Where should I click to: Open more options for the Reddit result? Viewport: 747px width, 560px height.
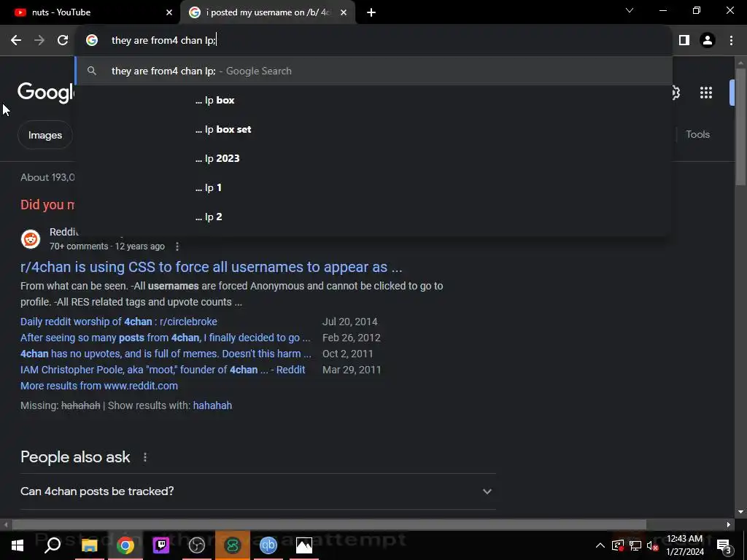pos(177,246)
